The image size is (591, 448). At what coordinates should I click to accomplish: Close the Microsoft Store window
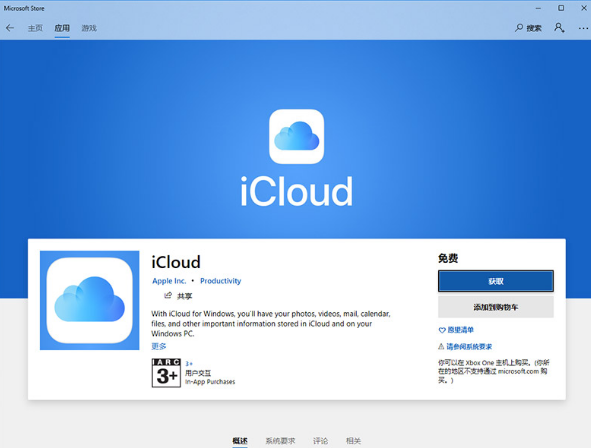point(584,8)
